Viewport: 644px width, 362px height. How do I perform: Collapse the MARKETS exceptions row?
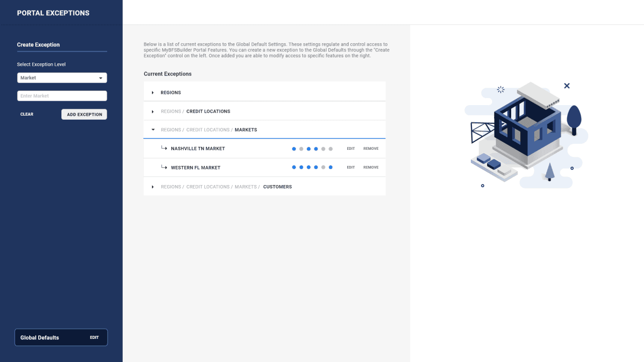pyautogui.click(x=265, y=130)
